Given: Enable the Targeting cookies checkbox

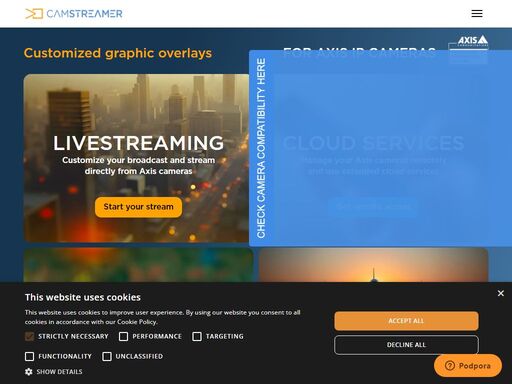Looking at the screenshot, I should click(197, 336).
